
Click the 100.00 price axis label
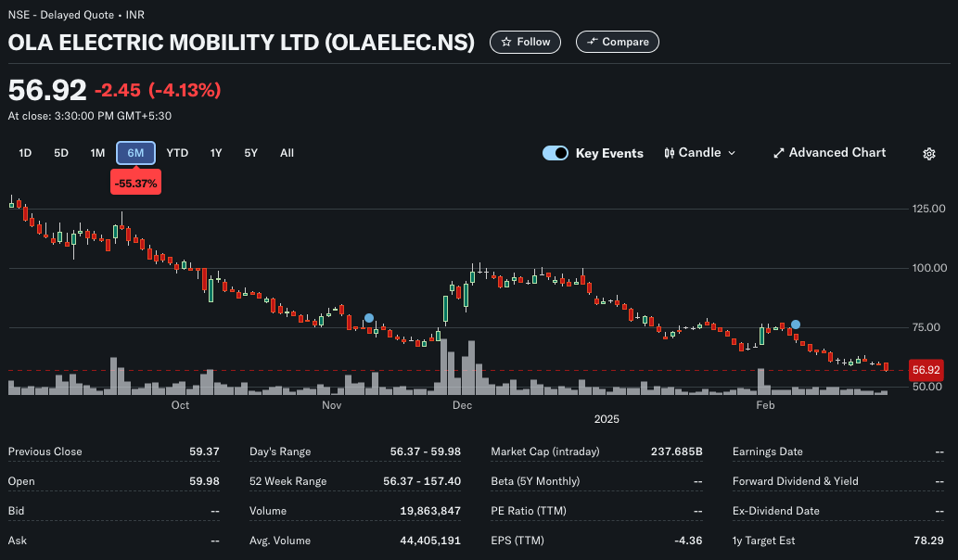[929, 268]
